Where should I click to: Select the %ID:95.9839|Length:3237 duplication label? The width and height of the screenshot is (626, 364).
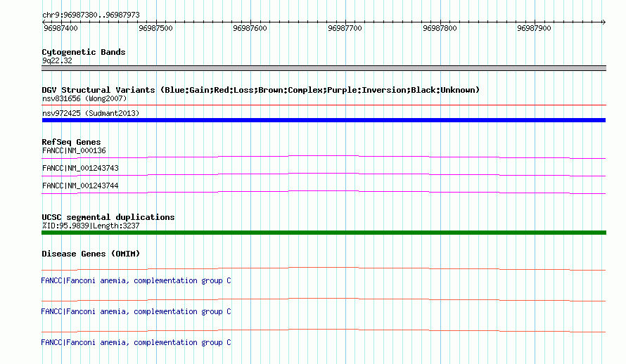[91, 226]
